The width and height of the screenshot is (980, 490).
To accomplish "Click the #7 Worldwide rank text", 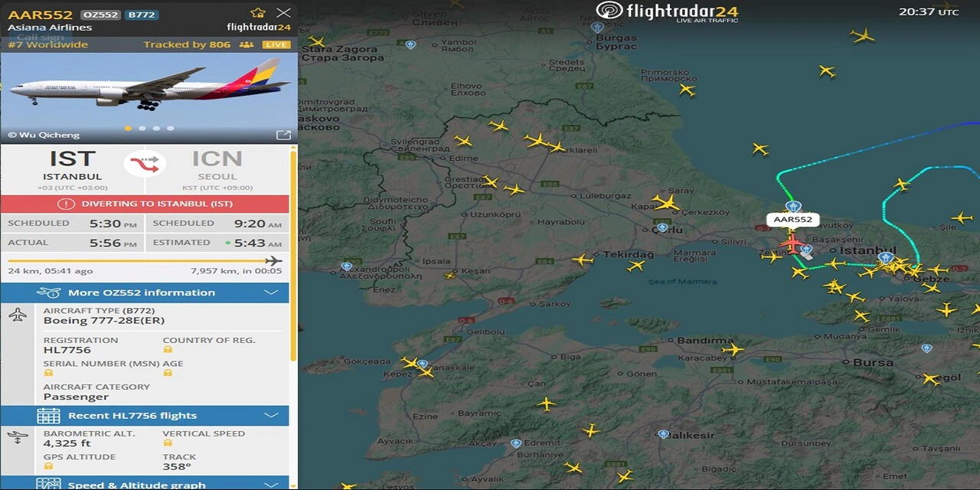I will point(47,44).
